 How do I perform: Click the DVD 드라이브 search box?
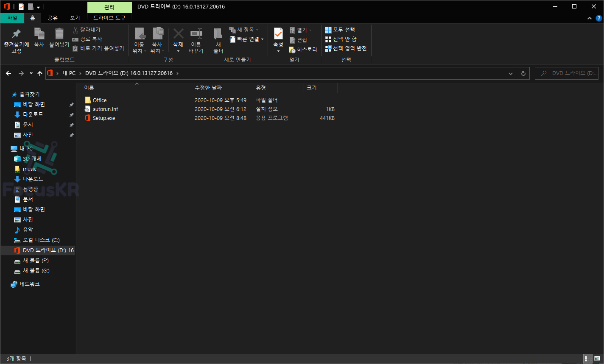click(x=567, y=73)
